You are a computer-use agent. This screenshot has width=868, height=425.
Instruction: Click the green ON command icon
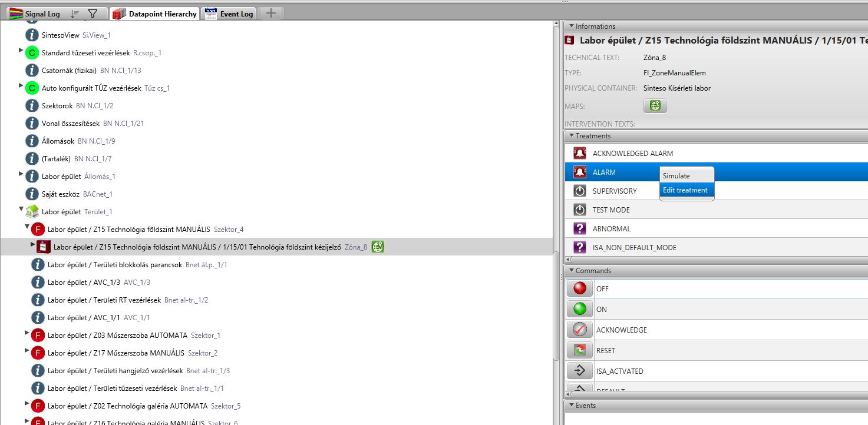(x=580, y=309)
